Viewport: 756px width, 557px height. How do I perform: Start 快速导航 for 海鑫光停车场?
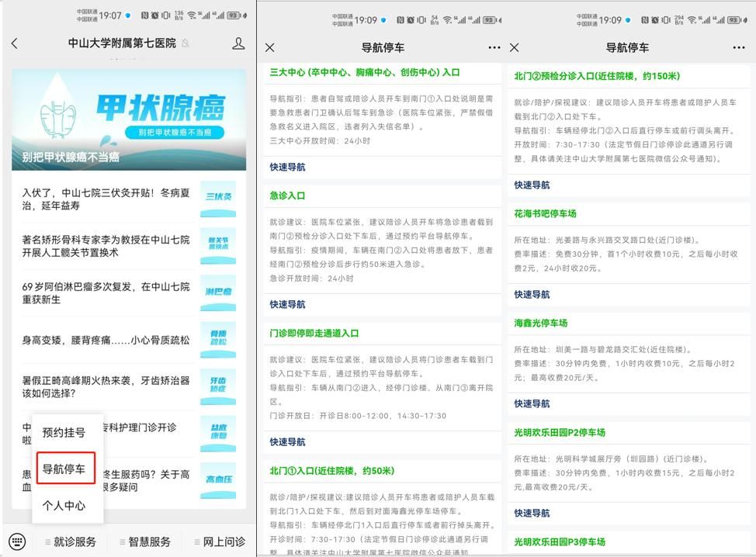click(x=532, y=403)
